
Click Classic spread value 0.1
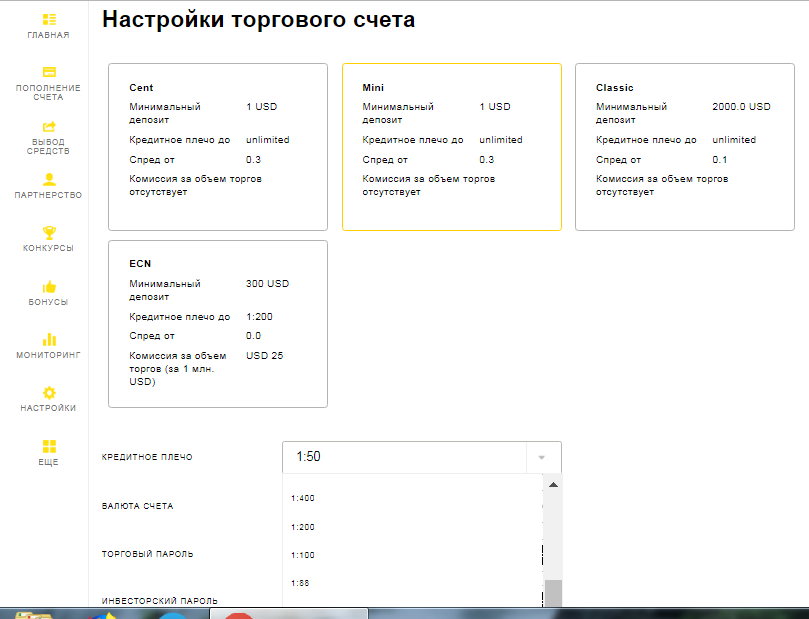point(720,160)
